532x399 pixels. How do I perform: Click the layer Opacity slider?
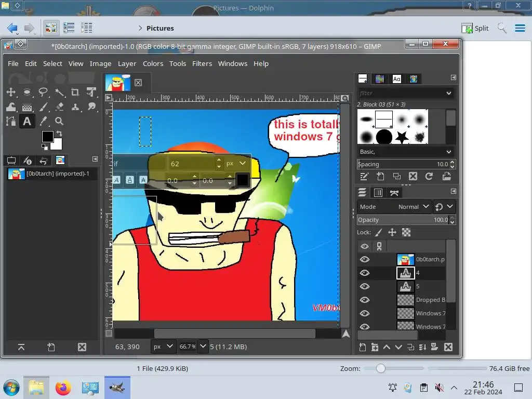coord(403,220)
